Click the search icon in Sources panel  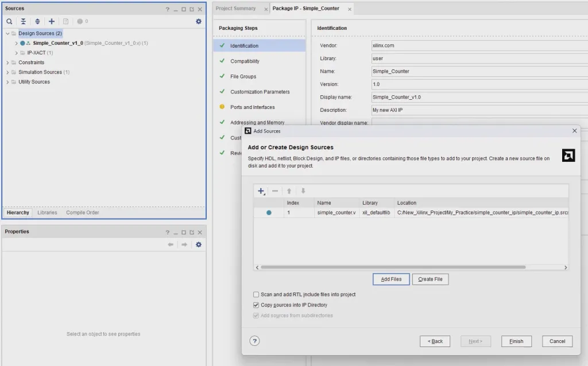[9, 21]
